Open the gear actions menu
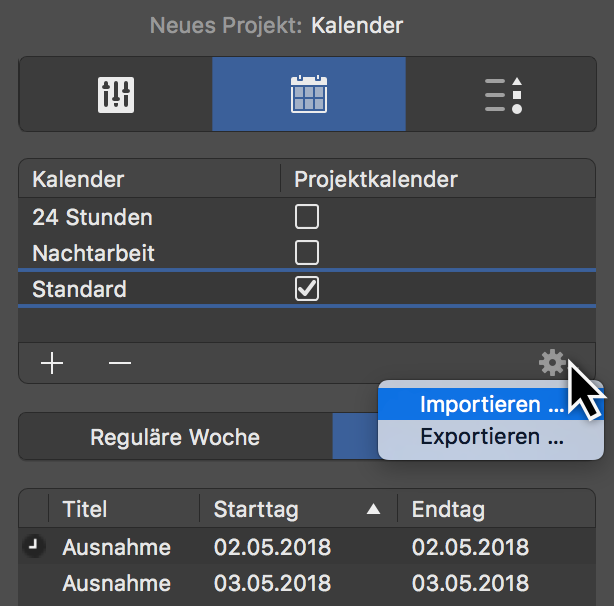 [551, 362]
